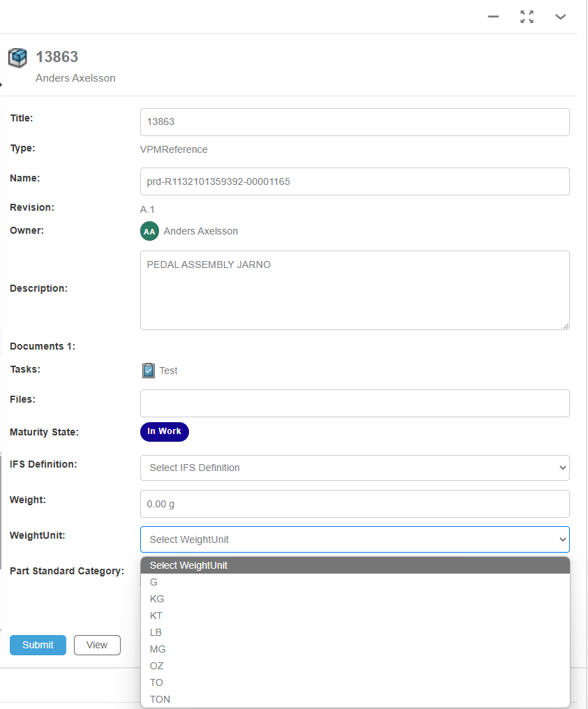588x709 pixels.
Task: Click the Title input field
Action: [355, 122]
